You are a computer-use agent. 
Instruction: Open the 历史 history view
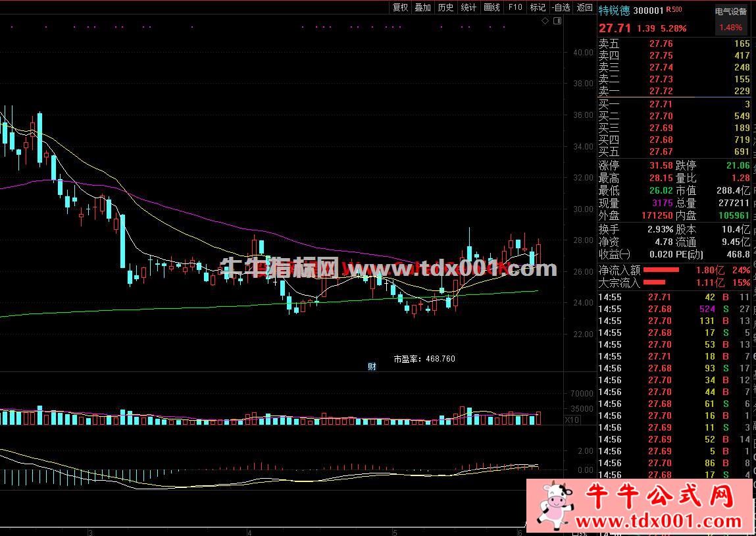click(445, 7)
